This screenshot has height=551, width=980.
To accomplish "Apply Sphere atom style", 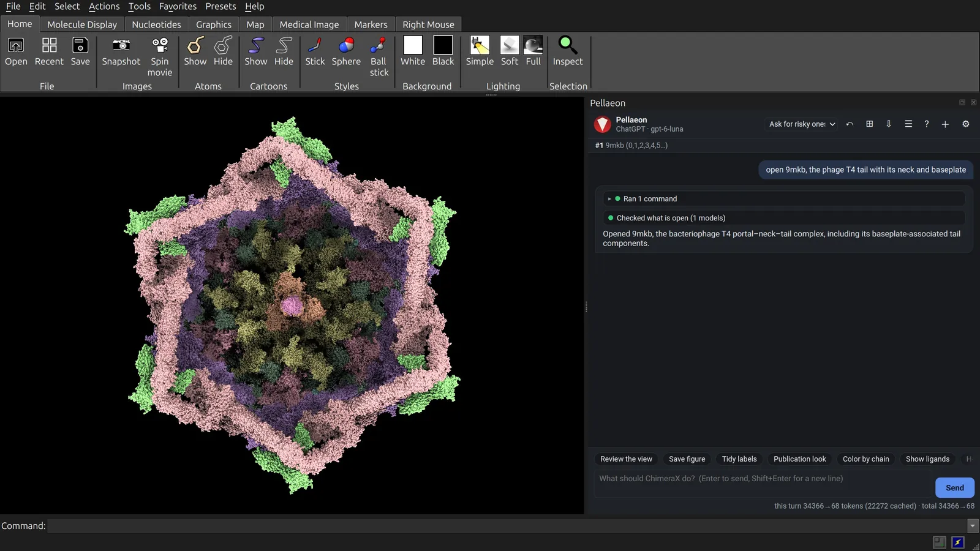I will (x=346, y=51).
